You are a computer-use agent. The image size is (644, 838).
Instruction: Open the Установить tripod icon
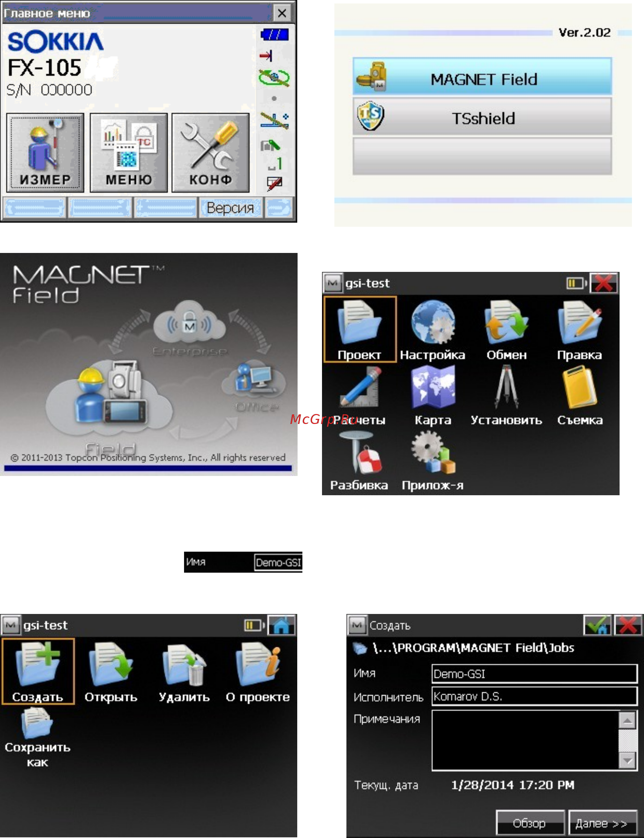click(506, 395)
